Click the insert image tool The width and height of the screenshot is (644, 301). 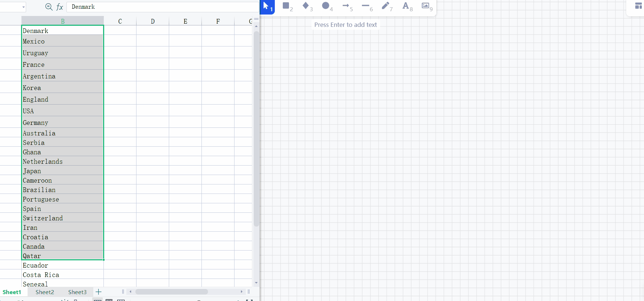(x=425, y=6)
